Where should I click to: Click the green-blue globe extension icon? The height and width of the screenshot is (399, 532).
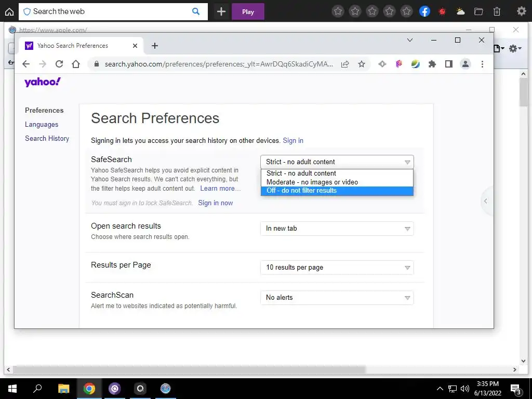[x=415, y=64]
